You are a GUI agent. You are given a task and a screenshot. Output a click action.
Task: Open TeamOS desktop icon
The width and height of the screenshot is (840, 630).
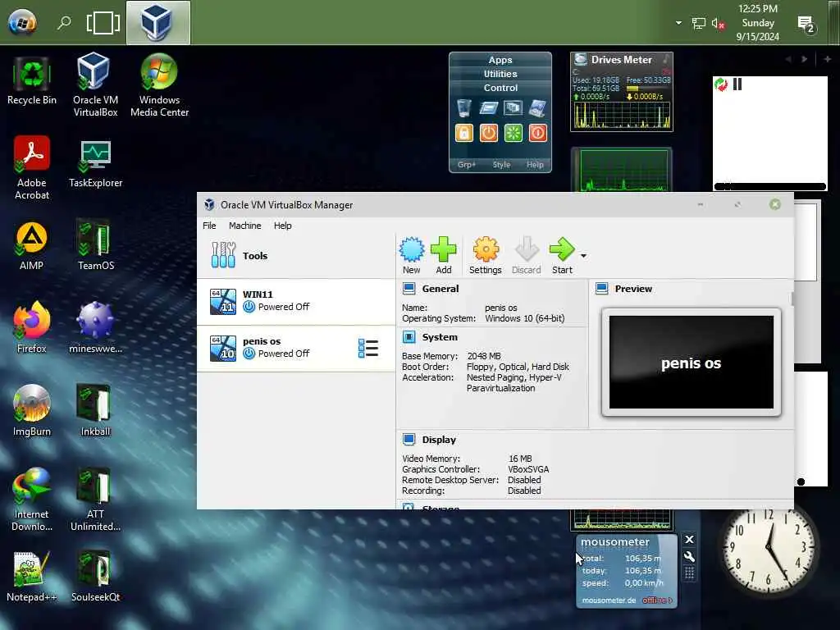(x=95, y=244)
